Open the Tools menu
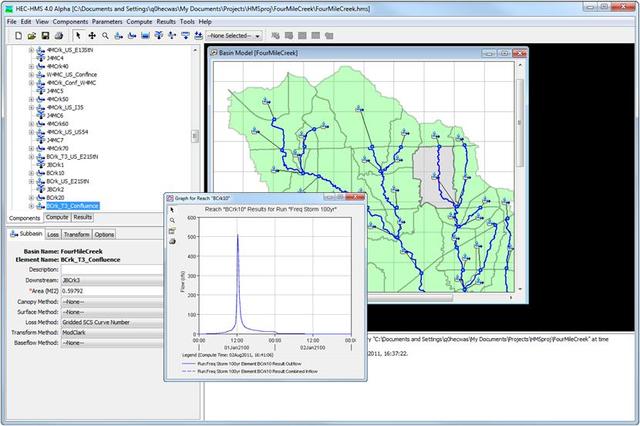Viewport: 640px width, 426px height. [x=187, y=22]
